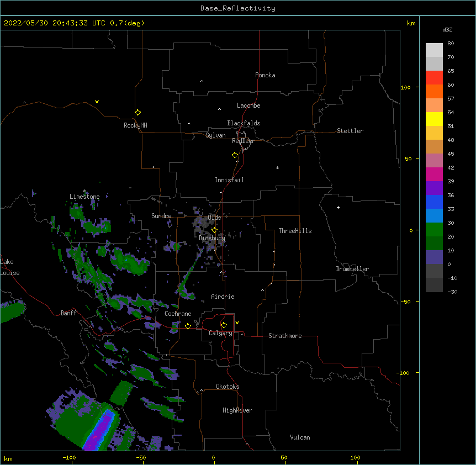Viewport: 476px width, 465px height.
Task: Click the blue legend swatch at 36 dBZ
Action: (434, 202)
